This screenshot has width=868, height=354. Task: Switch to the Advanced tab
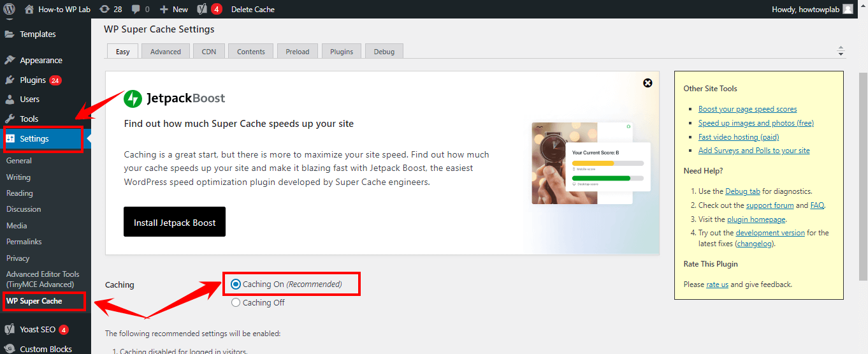[x=166, y=51]
